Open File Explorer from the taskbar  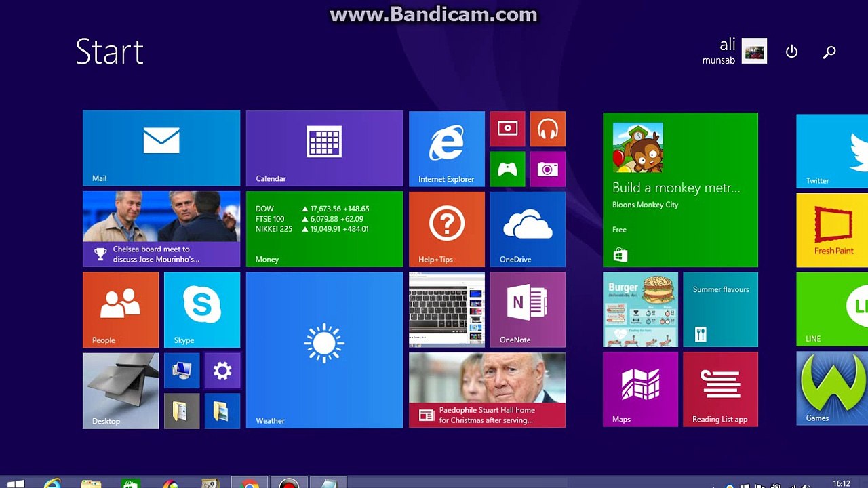point(91,483)
